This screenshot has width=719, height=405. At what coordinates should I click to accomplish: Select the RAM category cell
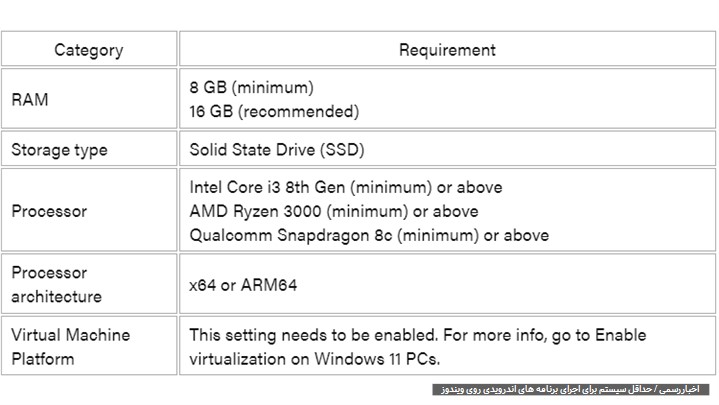pyautogui.click(x=89, y=99)
